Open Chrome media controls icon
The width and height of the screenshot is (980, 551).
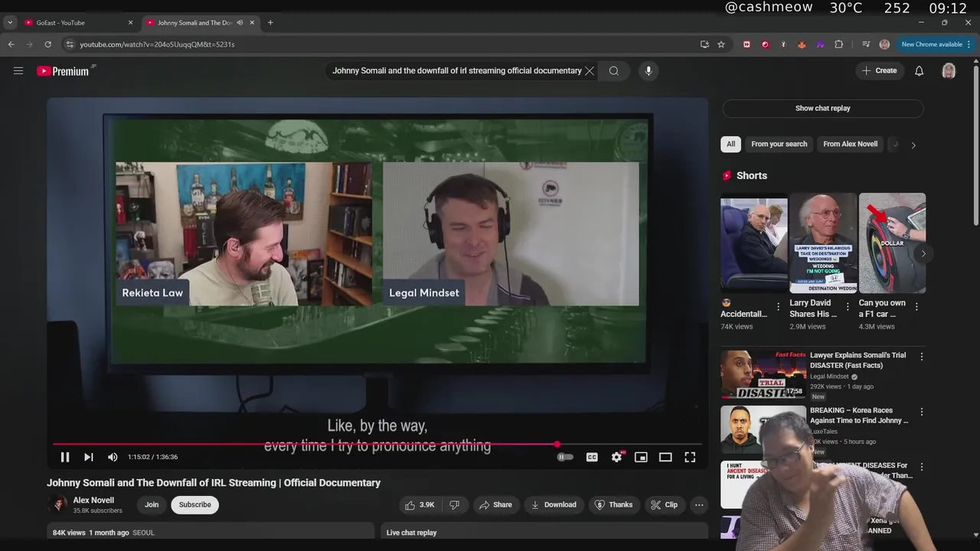point(866,44)
